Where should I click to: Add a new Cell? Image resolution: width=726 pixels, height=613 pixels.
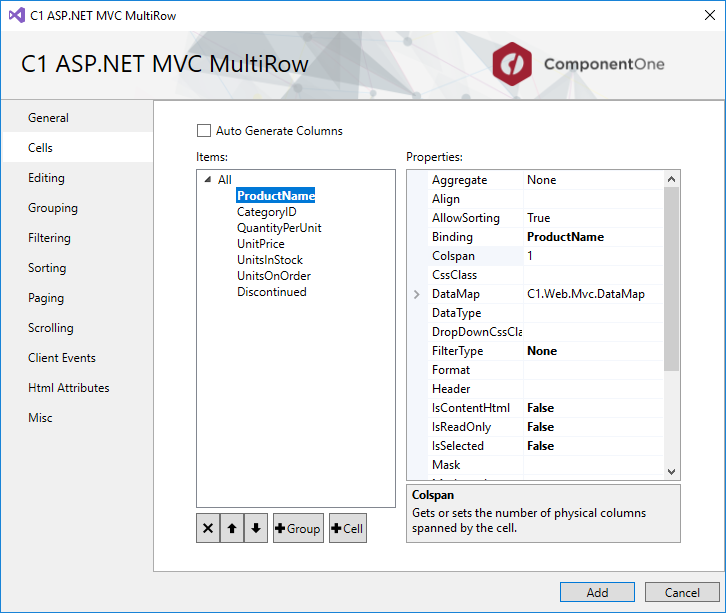[348, 528]
